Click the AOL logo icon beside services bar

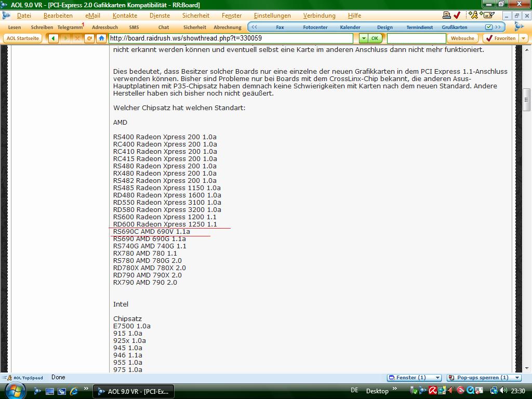(518, 27)
